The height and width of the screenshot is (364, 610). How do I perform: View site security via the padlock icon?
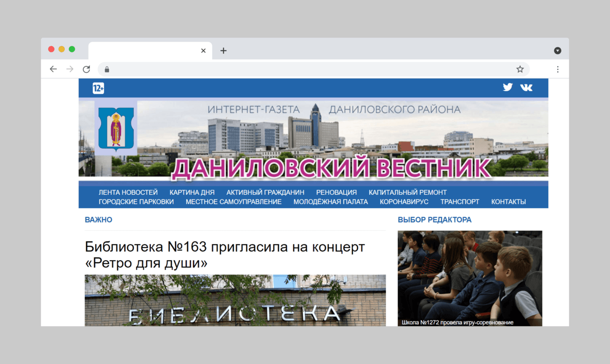[107, 69]
